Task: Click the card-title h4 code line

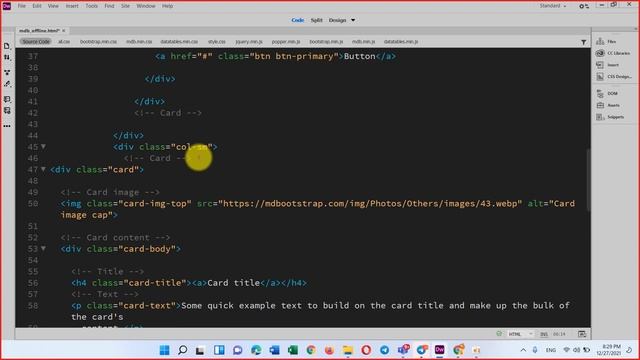Action: [x=189, y=283]
